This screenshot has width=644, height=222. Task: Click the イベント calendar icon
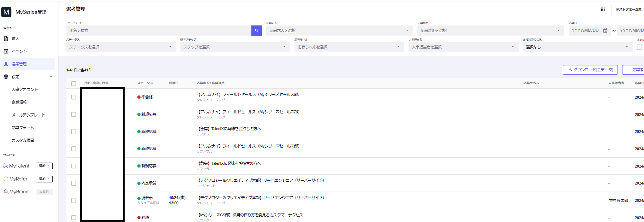tap(6, 51)
